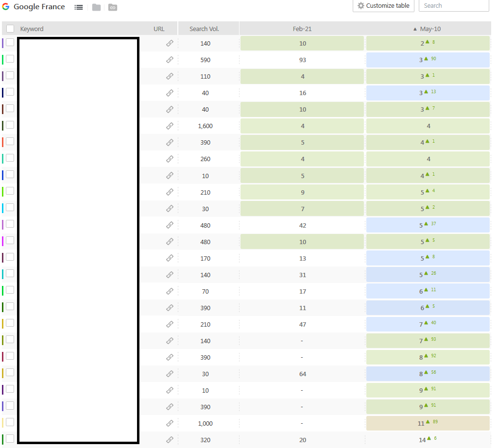497x448 pixels.
Task: Click the Google logo icon
Action: click(6, 7)
